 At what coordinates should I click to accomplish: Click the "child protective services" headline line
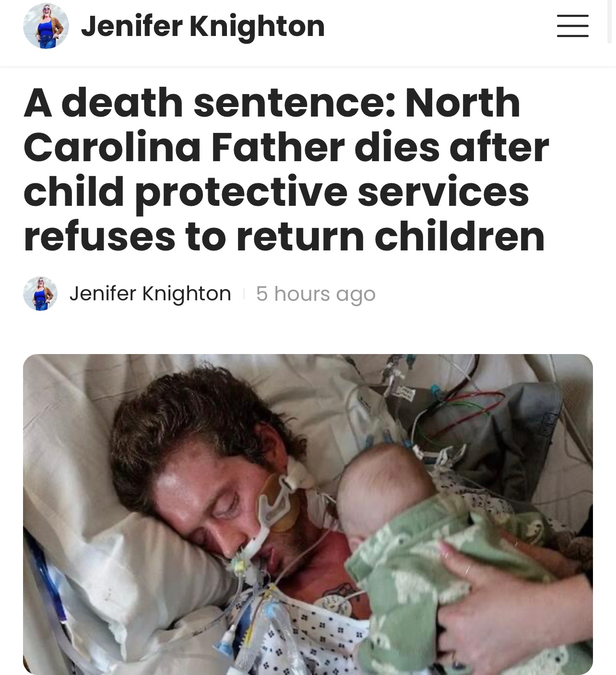click(x=276, y=192)
